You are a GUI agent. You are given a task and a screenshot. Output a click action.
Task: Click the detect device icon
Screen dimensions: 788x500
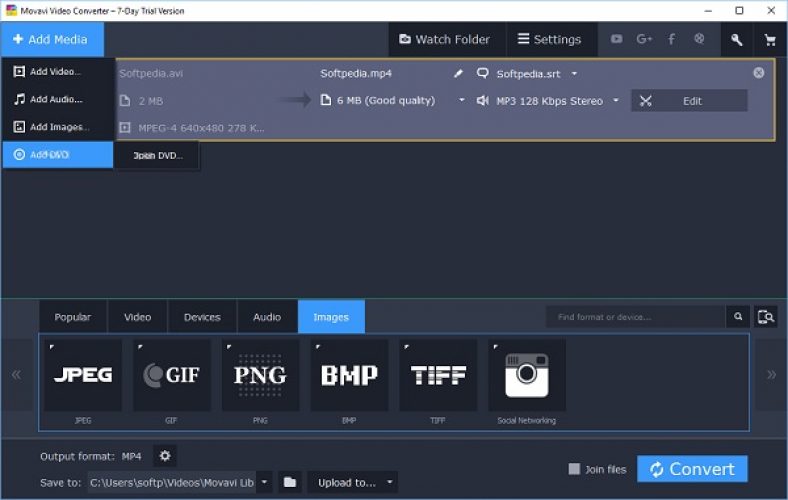click(766, 317)
